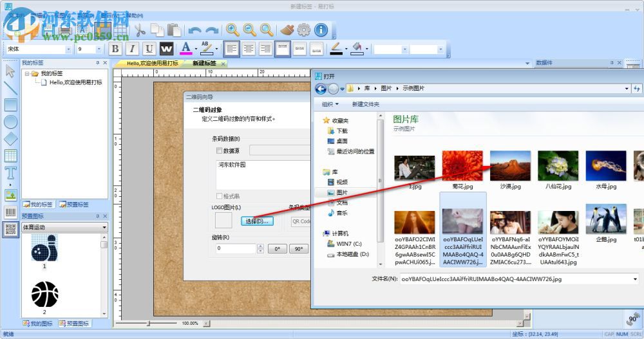Open settings gear in toolbar
Screen dimensions: 644x339
304,30
